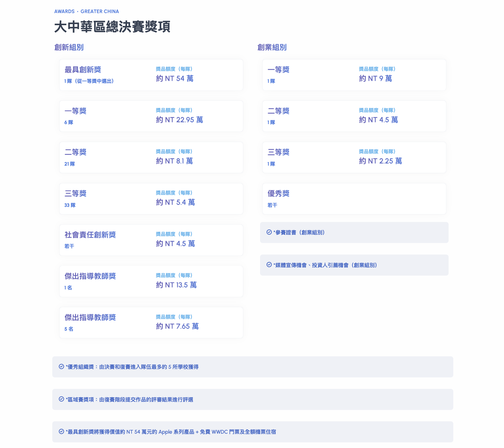
Task: Click the AWARDS · GREATER CHINA label
Action: [87, 11]
